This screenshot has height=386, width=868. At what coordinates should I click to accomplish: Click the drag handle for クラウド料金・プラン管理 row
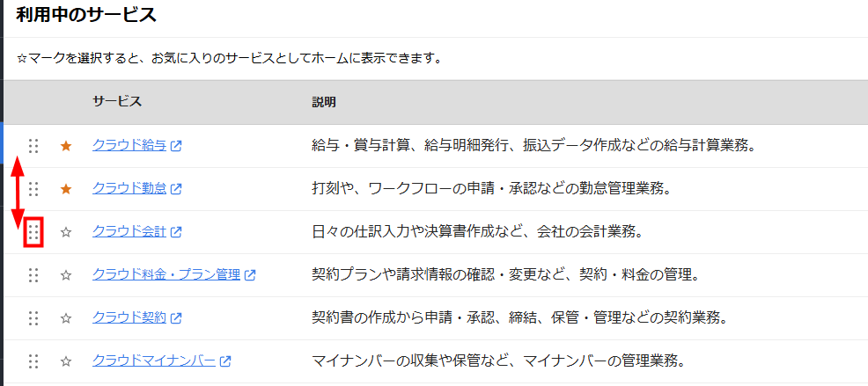(x=33, y=275)
